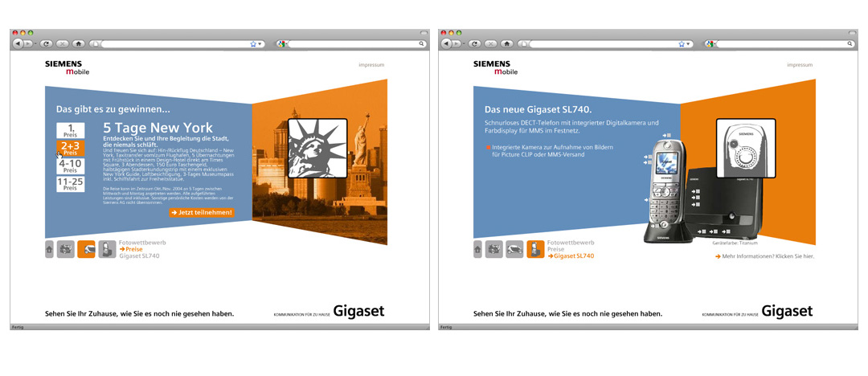Open bookmark dropdown arrow in left address bar

click(260, 43)
